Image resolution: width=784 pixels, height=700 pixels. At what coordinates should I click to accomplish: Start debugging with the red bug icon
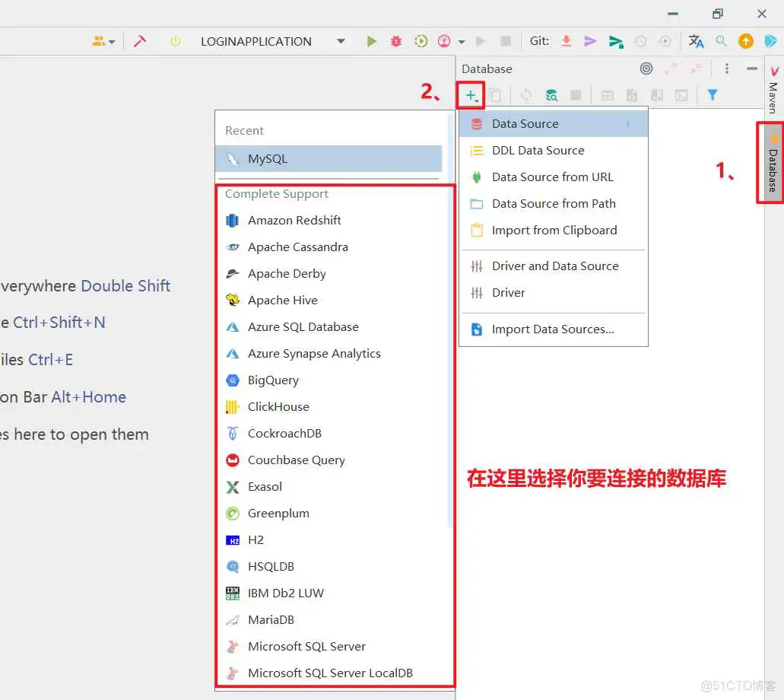(396, 41)
